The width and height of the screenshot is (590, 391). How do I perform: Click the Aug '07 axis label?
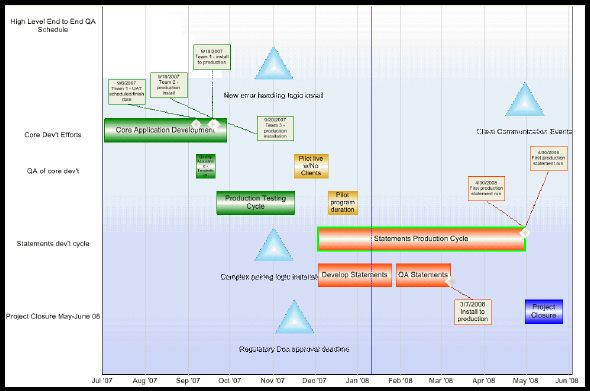(x=144, y=380)
